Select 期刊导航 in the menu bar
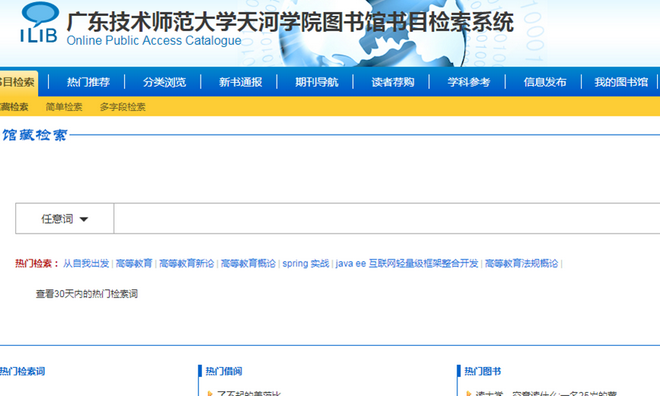The width and height of the screenshot is (660, 396). 317,82
